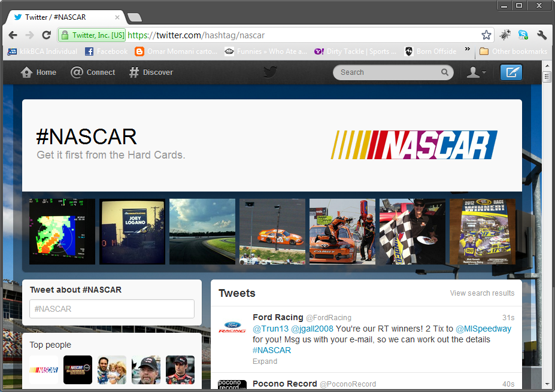Image resolution: width=555 pixels, height=392 pixels.
Task: Open the weather radar photo thumbnail
Action: tap(62, 232)
